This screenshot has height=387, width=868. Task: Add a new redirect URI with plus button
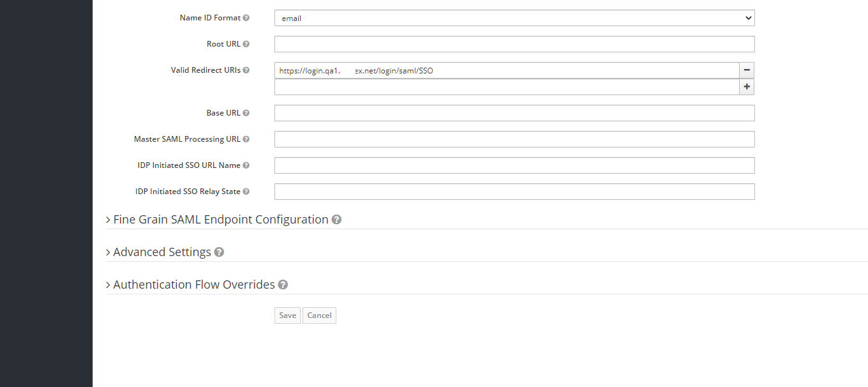pyautogui.click(x=746, y=86)
